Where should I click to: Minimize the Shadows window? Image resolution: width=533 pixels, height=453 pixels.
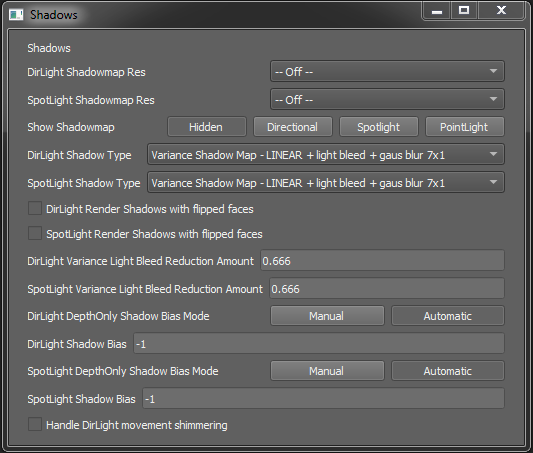[x=437, y=11]
